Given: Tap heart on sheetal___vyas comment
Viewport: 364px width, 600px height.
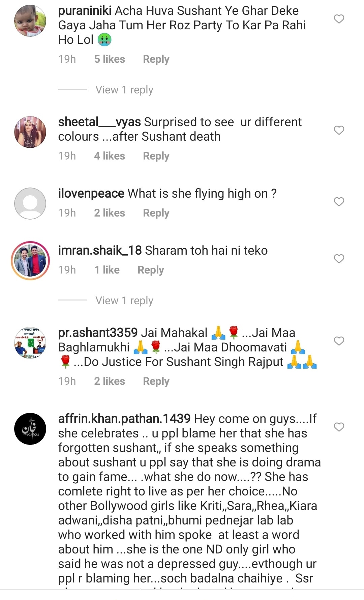Looking at the screenshot, I should tap(339, 130).
